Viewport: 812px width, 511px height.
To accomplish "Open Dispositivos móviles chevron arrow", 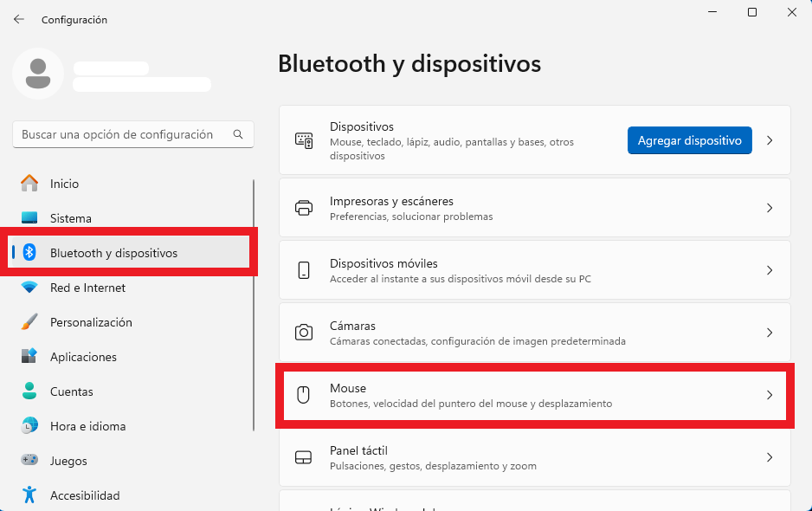I will pos(770,270).
